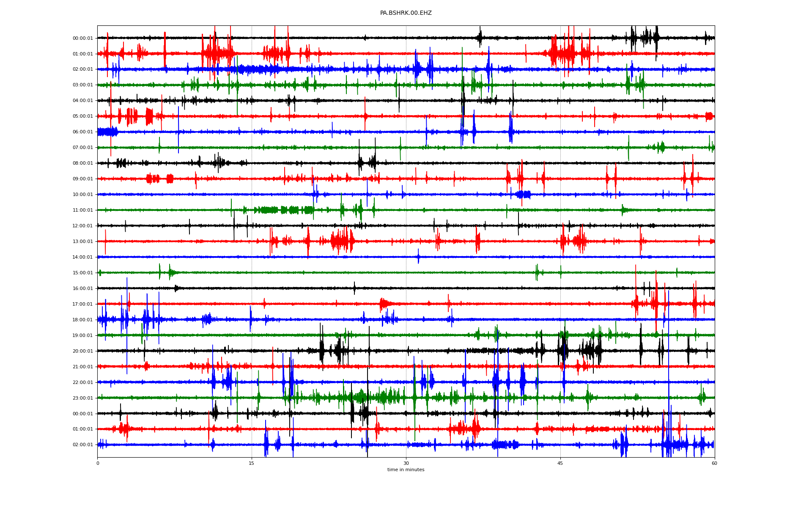Select the 05:00:01 row label

tap(82, 116)
